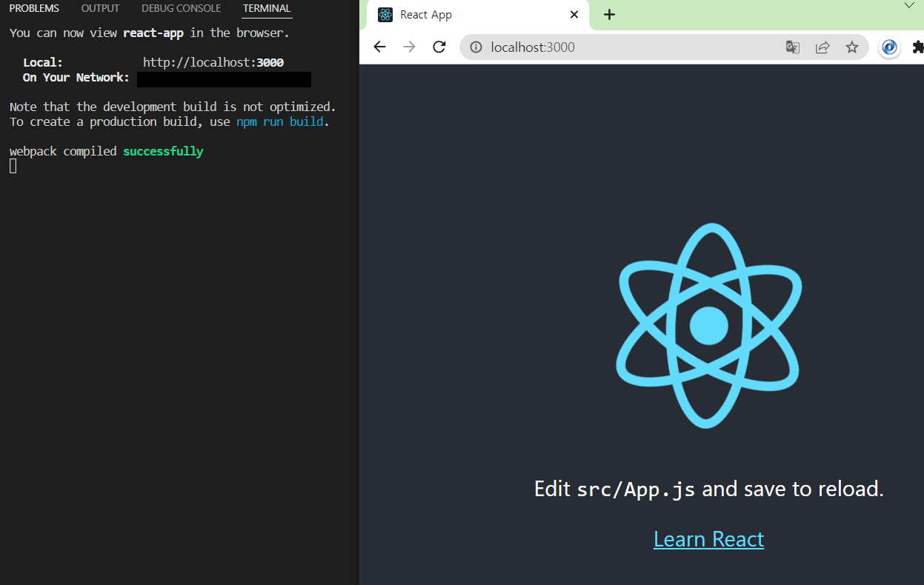The image size is (924, 585).
Task: Click 'npm run build' text in terminal
Action: (280, 122)
